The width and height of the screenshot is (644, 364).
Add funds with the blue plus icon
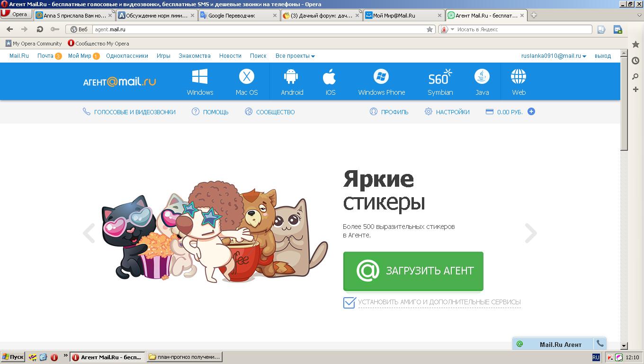(x=531, y=112)
